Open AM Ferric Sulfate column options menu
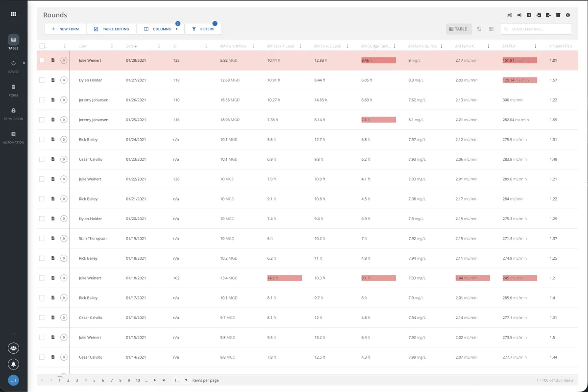The height and width of the screenshot is (392, 588). 441,46
